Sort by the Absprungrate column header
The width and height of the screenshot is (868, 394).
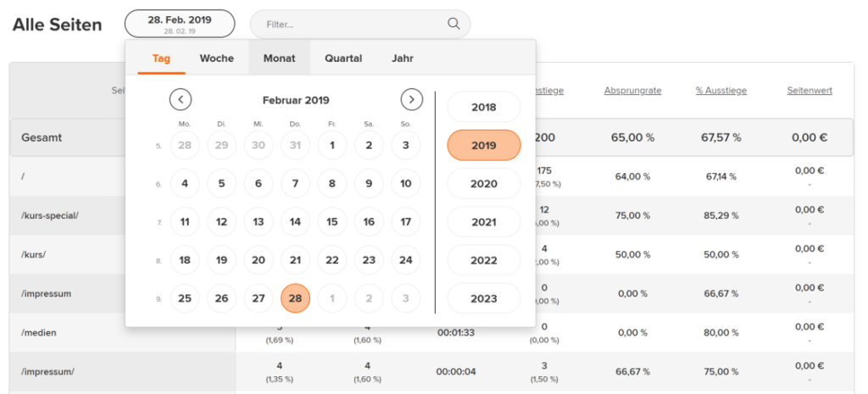632,90
